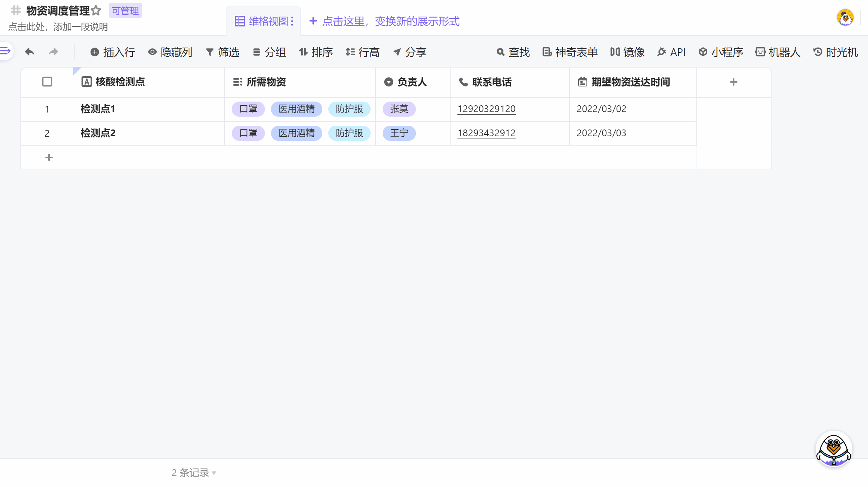The width and height of the screenshot is (868, 487).
Task: Check the select-all checkbox in header
Action: click(47, 82)
